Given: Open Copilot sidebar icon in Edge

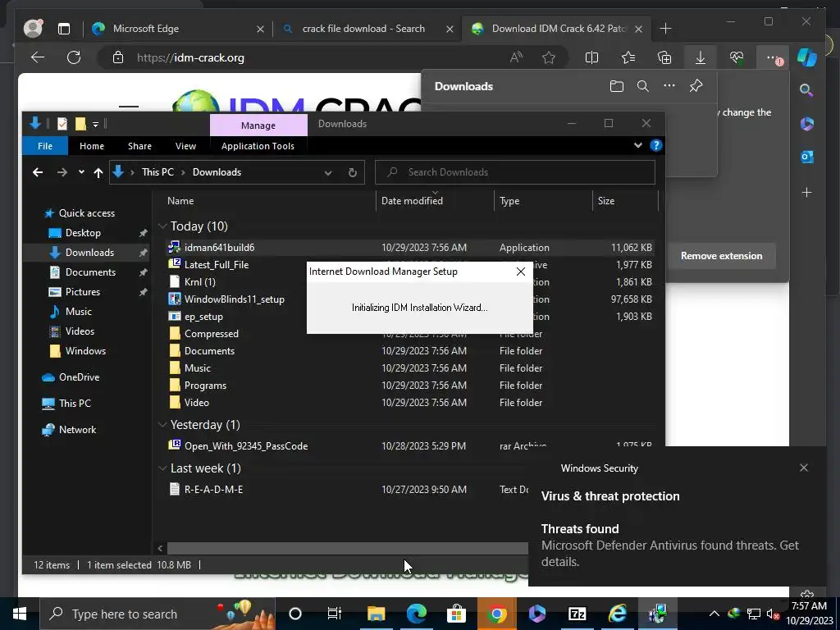Looking at the screenshot, I should click(807, 57).
